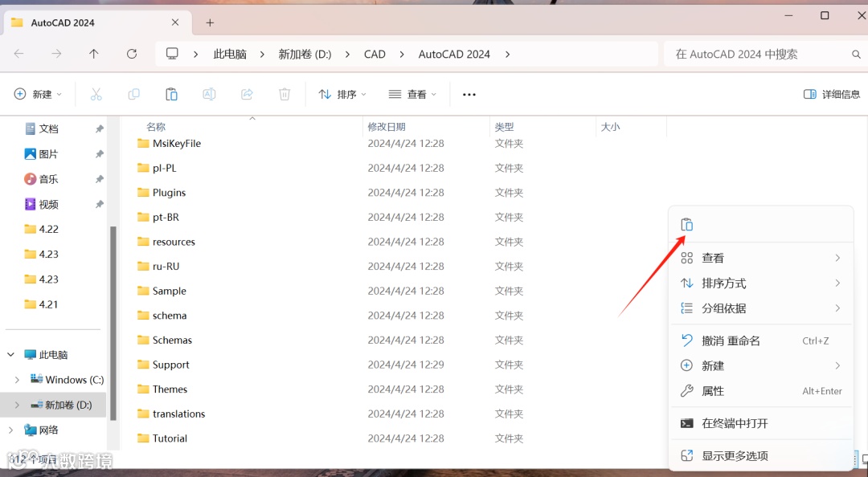Open the 分组依据 context menu entry
Screen dimensions: 868x477
761,308
